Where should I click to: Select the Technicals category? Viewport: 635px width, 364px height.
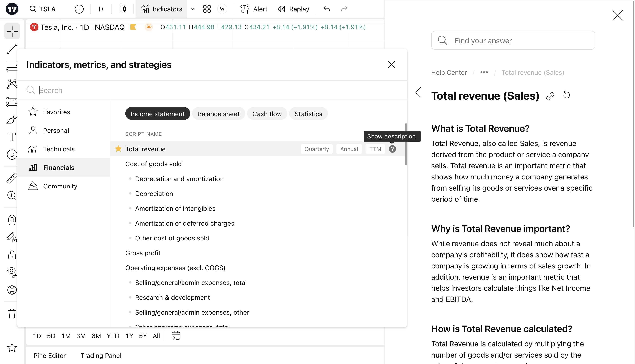pyautogui.click(x=59, y=149)
